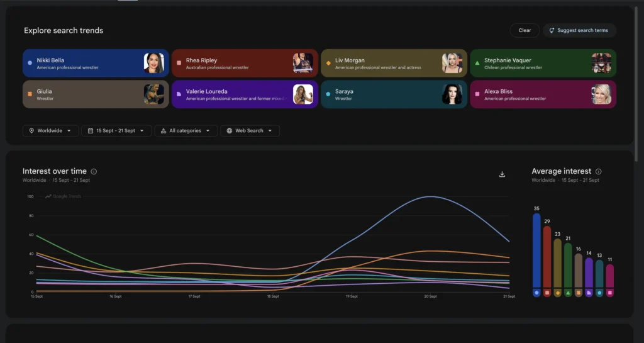Open the 15 Sept - 21 Sept date dropdown
The width and height of the screenshot is (644, 343).
pyautogui.click(x=116, y=131)
